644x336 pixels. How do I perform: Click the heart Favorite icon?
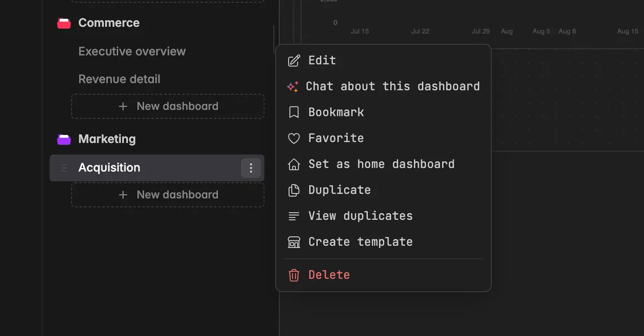pos(294,138)
